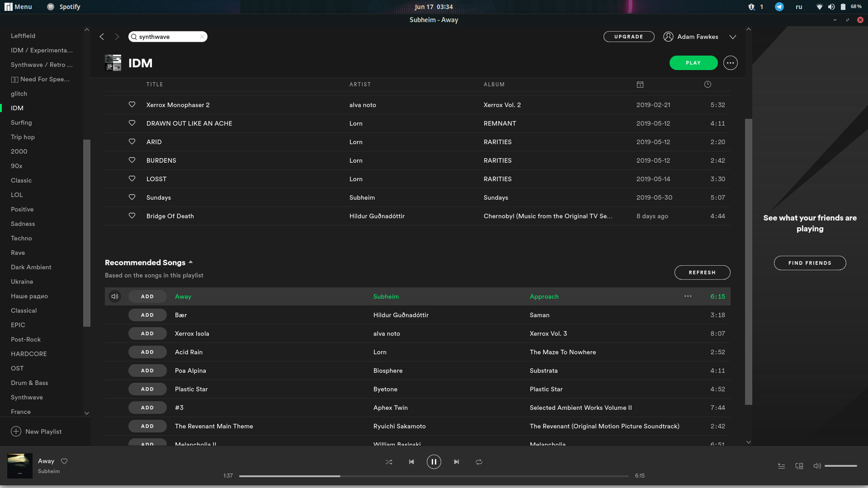This screenshot has height=488, width=868.
Task: Save BURDENS with its heart icon
Action: 132,160
